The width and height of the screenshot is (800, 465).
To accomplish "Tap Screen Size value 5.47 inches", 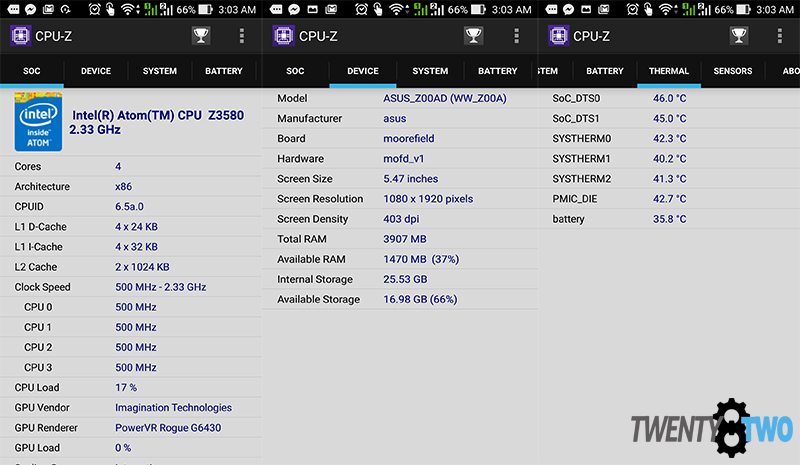I will tap(411, 179).
